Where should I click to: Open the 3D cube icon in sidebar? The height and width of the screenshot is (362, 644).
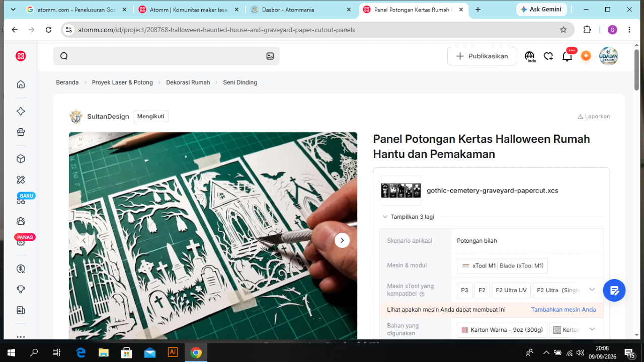21,159
